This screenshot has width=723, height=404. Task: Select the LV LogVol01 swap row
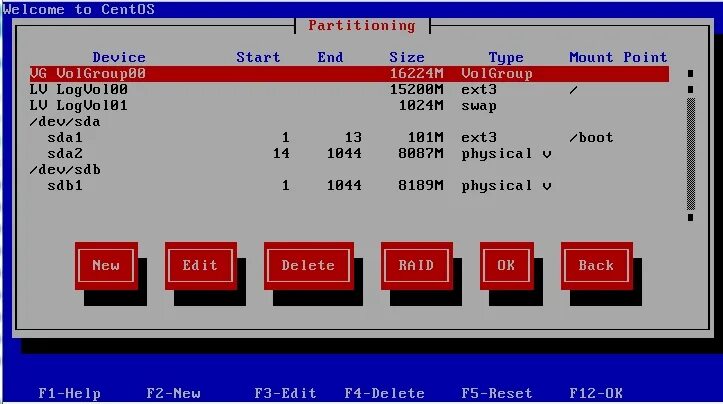pyautogui.click(x=349, y=106)
